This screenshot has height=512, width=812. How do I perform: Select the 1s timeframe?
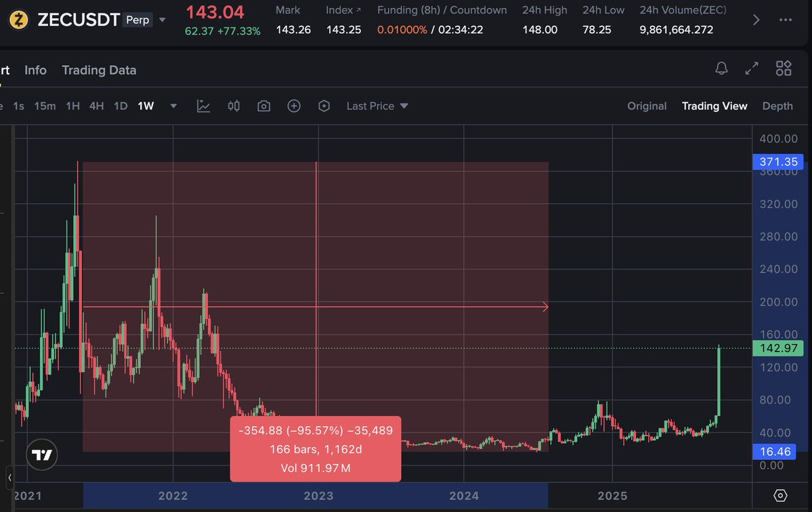[19, 106]
